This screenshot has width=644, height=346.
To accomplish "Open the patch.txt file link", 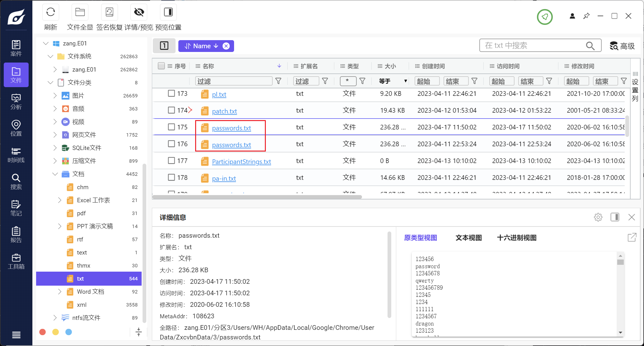I will tap(224, 111).
